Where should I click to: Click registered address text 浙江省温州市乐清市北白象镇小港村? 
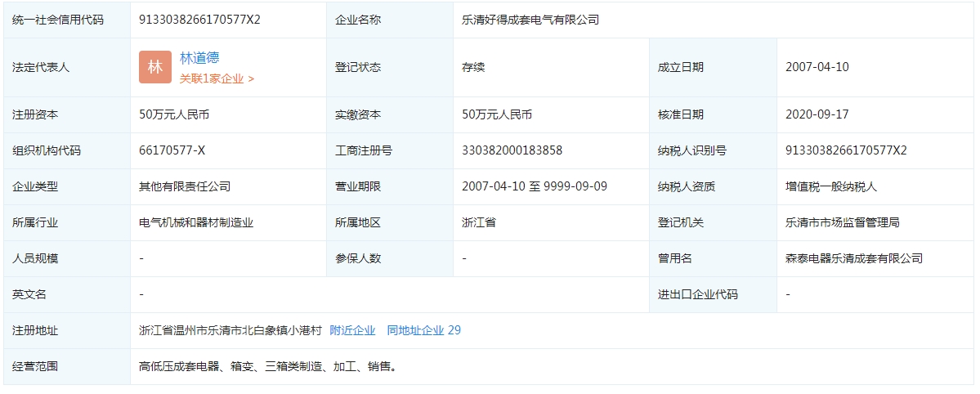coord(230,330)
